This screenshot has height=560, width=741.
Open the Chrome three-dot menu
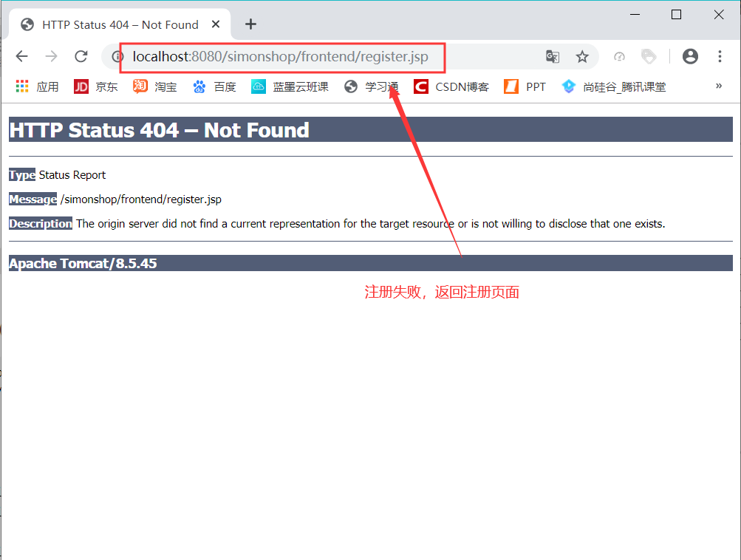(x=720, y=57)
